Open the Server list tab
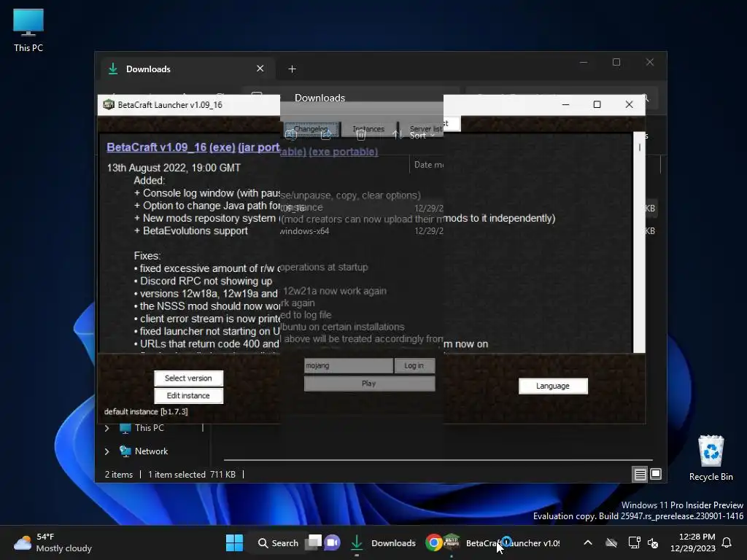Viewport: 747px width, 560px height. pyautogui.click(x=426, y=129)
